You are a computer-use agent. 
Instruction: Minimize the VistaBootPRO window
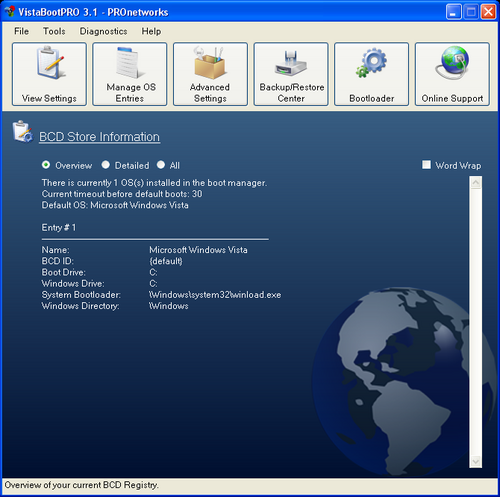coord(454,12)
